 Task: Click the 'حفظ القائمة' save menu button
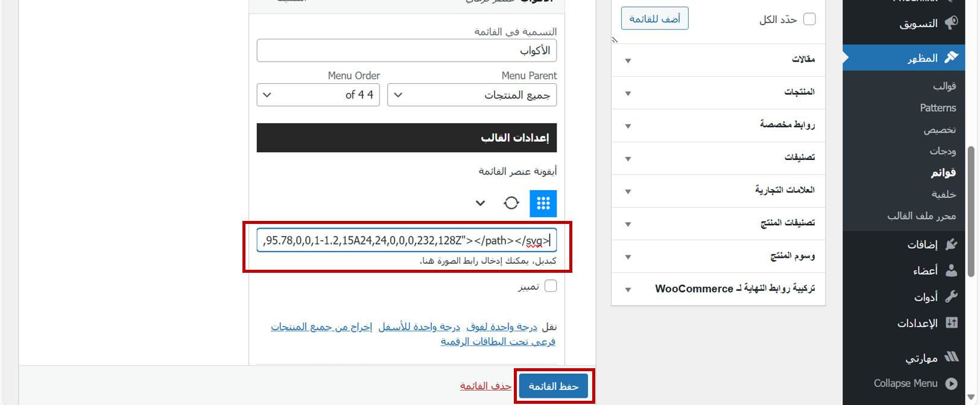[553, 386]
